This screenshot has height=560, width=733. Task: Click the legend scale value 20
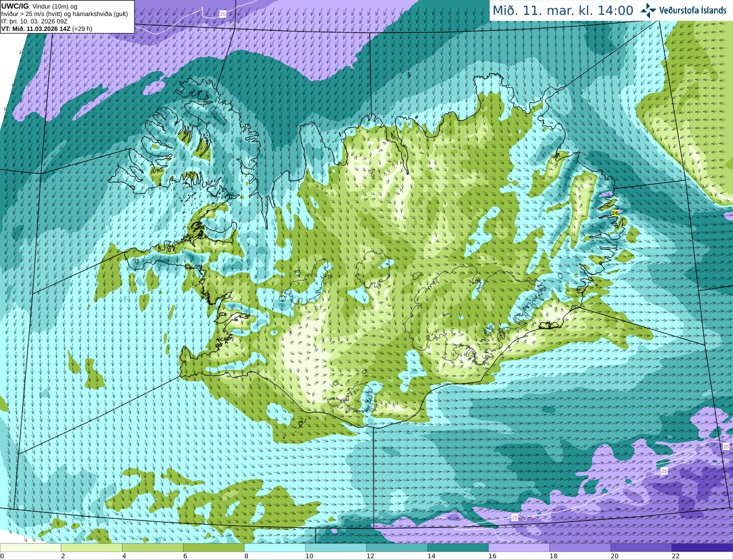point(614,556)
